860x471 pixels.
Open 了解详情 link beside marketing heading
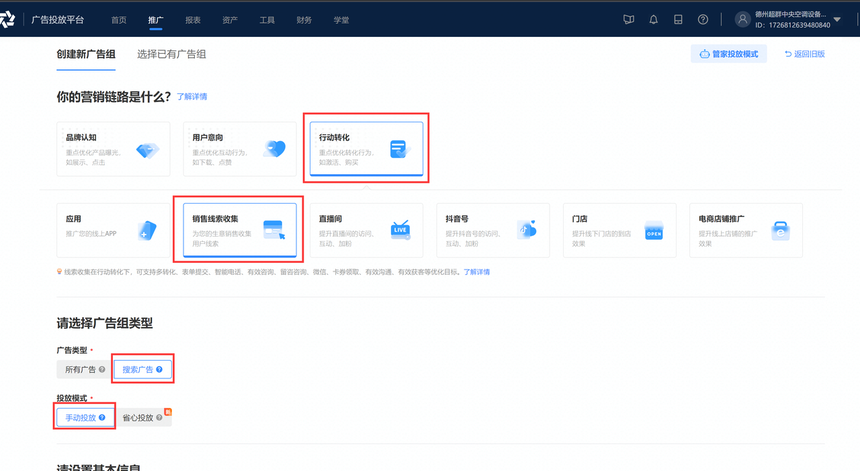point(192,97)
